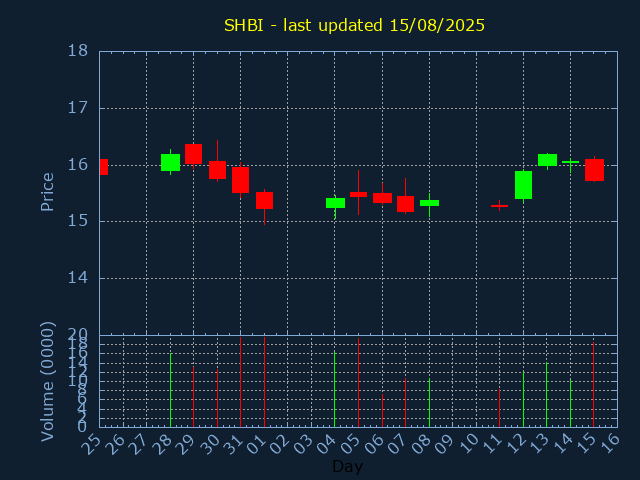Viewport: 640px width, 480px height.
Task: Select the red candlestick for day 15
Action: click(x=594, y=170)
